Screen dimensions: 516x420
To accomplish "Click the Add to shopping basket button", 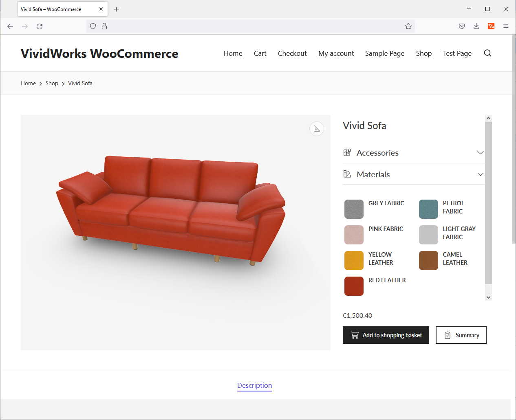I will (x=386, y=335).
